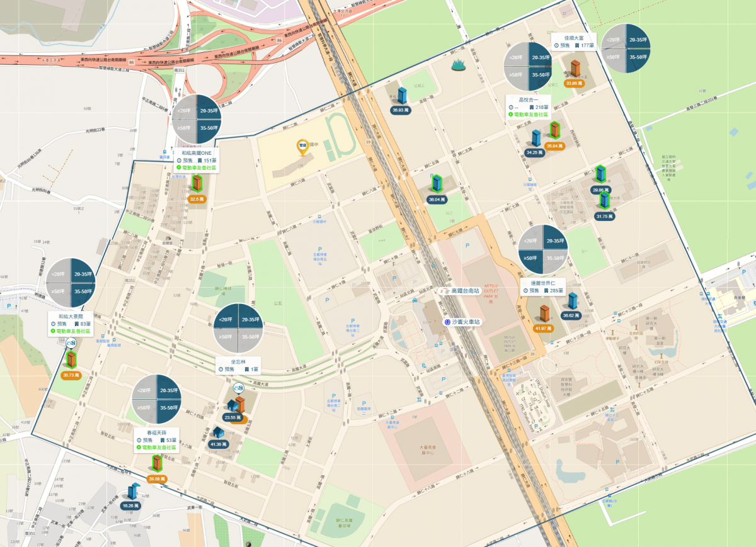Image resolution: width=756 pixels, height=547 pixels.
Task: Click the building marker priced 32.5萬
Action: tap(197, 184)
